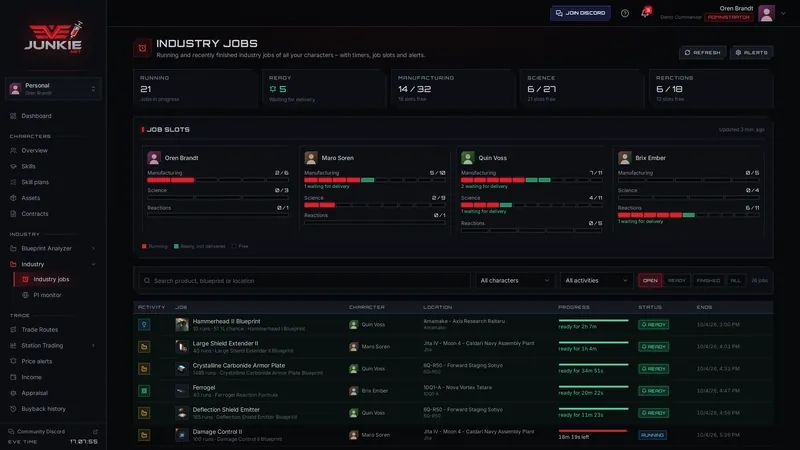
Task: Click the Hammerhead II Blueprint science activity icon
Action: pos(144,324)
